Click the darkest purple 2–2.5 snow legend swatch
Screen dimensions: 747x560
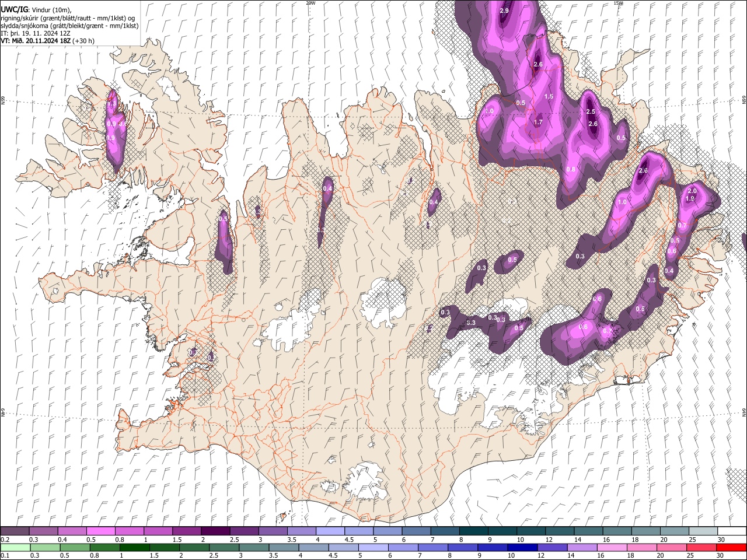pos(215,531)
